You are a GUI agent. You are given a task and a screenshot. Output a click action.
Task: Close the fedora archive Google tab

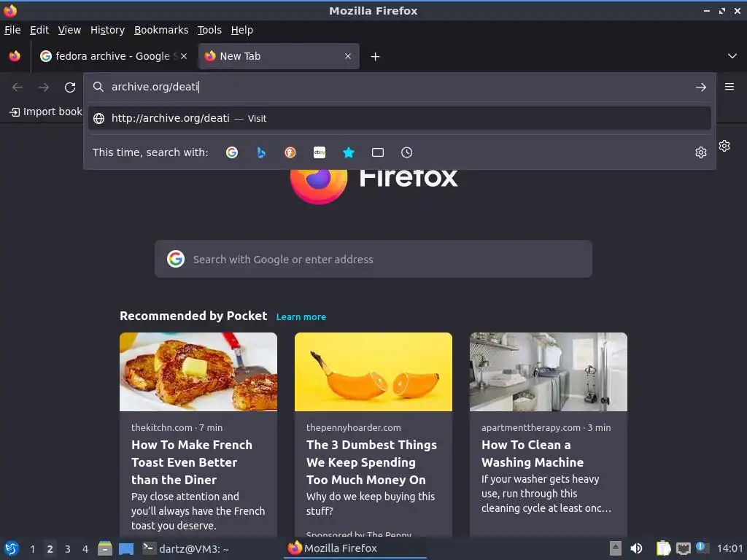click(184, 56)
